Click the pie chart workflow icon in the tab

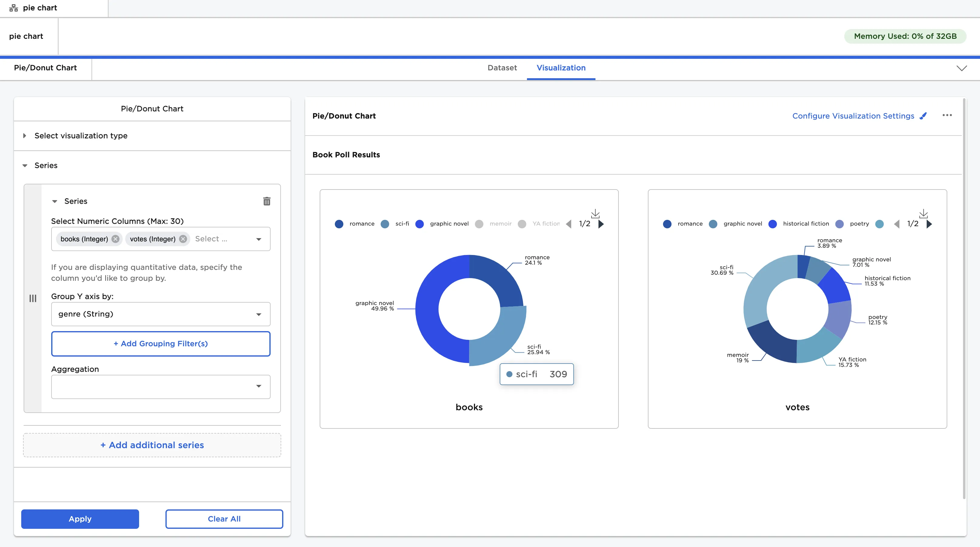(13, 8)
